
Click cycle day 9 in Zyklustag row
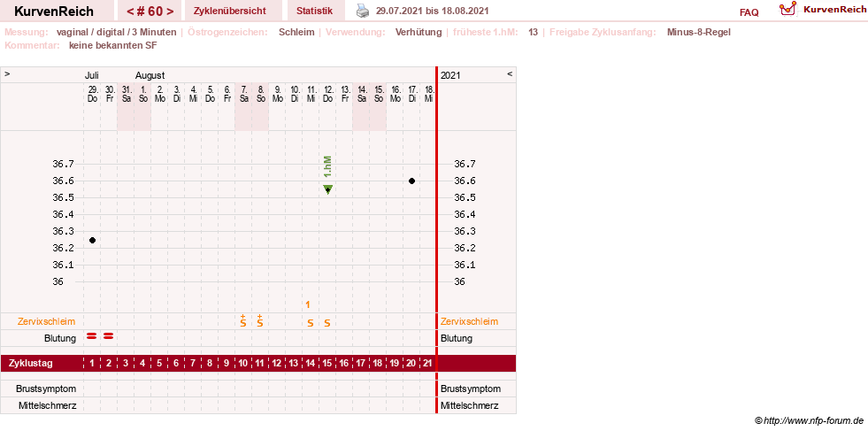[x=227, y=364]
